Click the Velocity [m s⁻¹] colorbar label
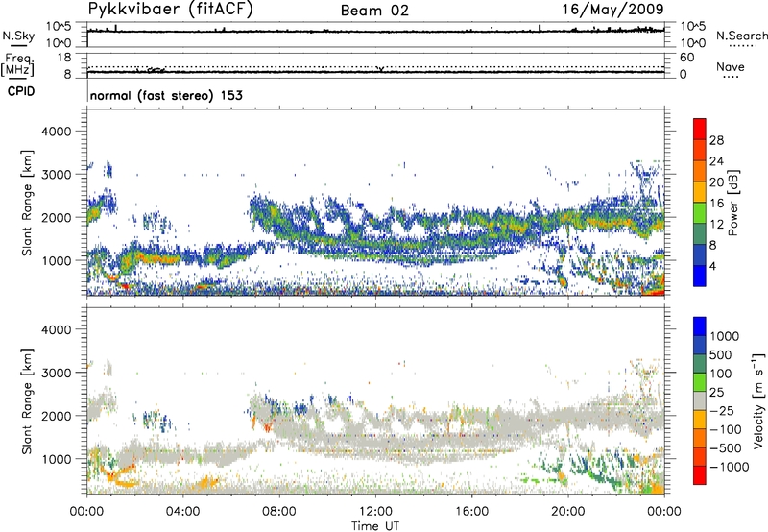The height and width of the screenshot is (532, 768). [758, 400]
